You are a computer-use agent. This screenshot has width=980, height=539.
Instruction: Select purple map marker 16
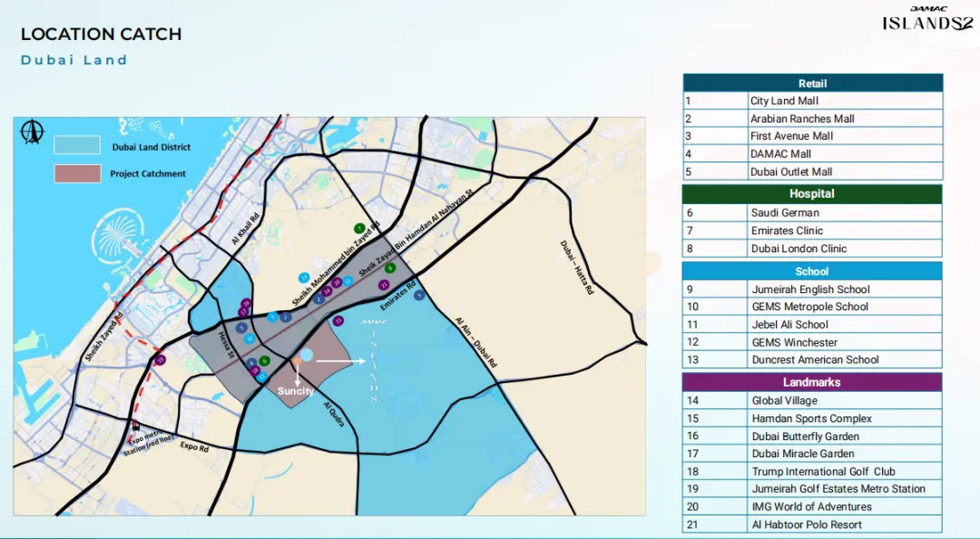[246, 303]
